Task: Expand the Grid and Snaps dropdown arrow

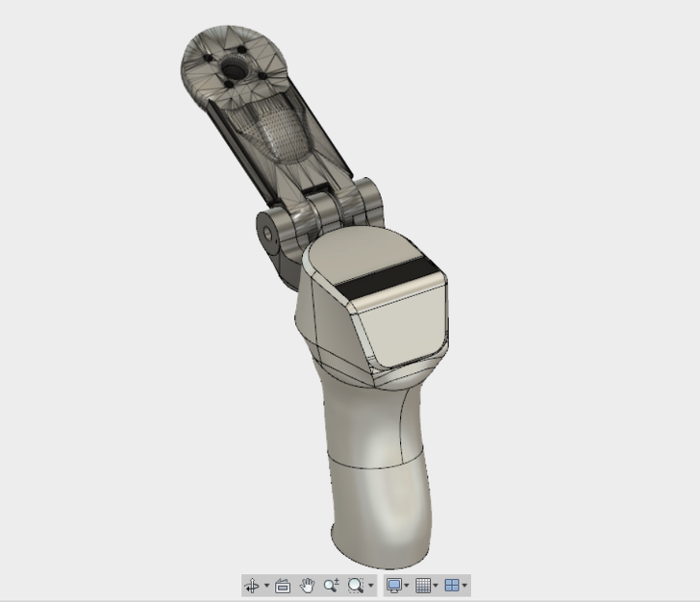Action: [x=436, y=586]
